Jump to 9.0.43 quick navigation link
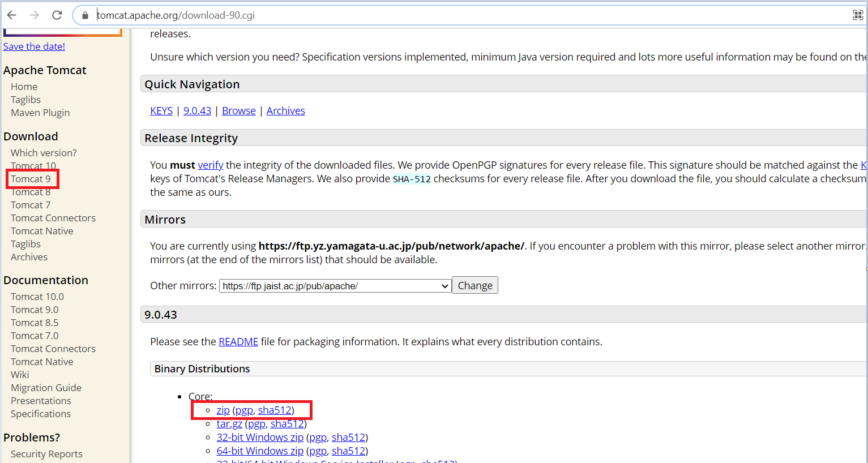 click(197, 111)
